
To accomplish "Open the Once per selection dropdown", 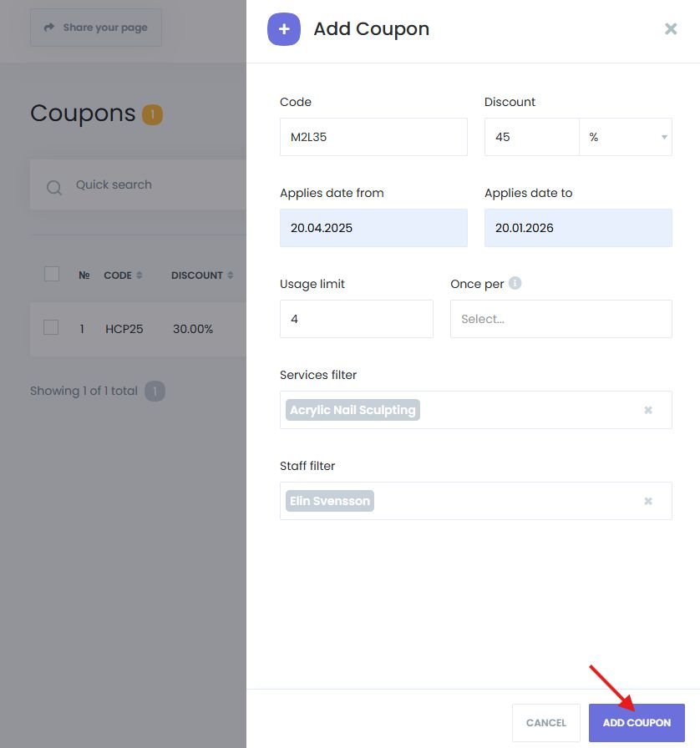I will tap(561, 318).
